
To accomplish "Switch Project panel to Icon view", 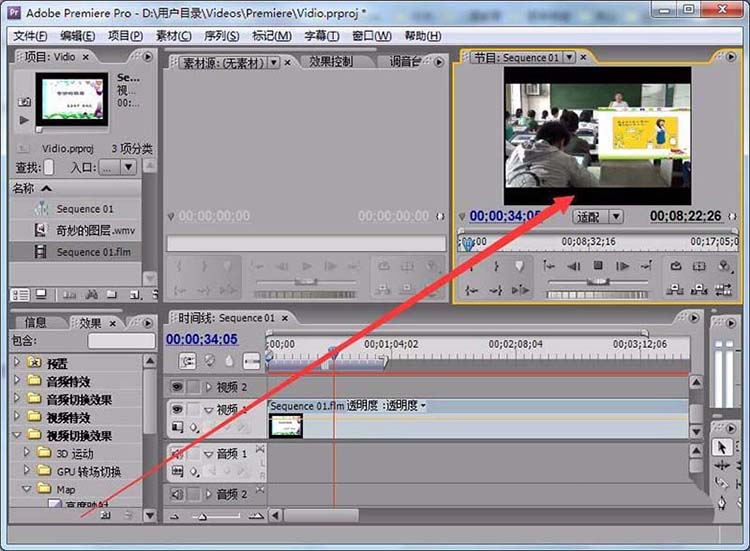I will point(41,295).
